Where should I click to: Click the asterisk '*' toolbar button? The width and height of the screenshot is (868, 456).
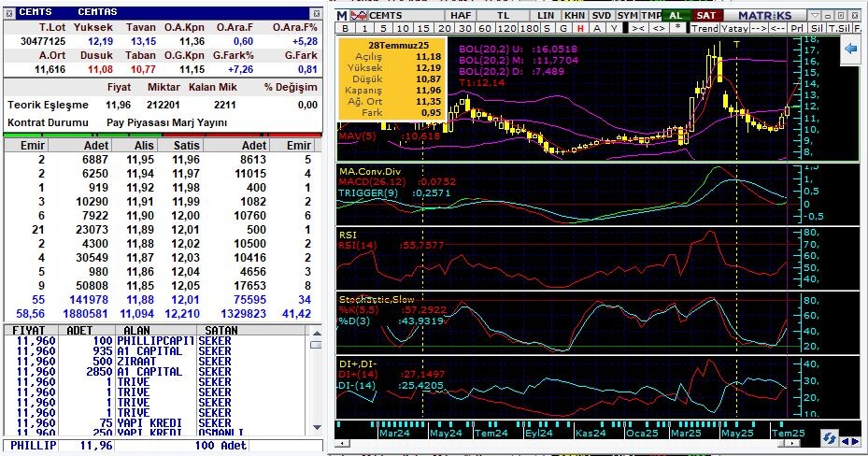pos(677,28)
